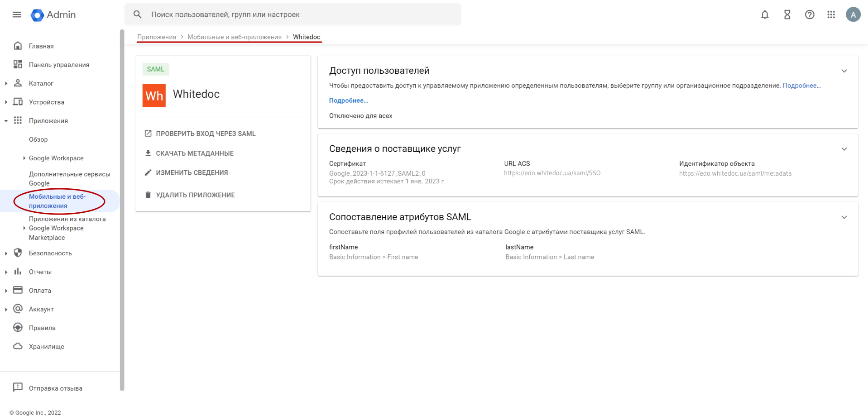
Task: Expand the Безопасность sidebar item
Action: point(6,253)
